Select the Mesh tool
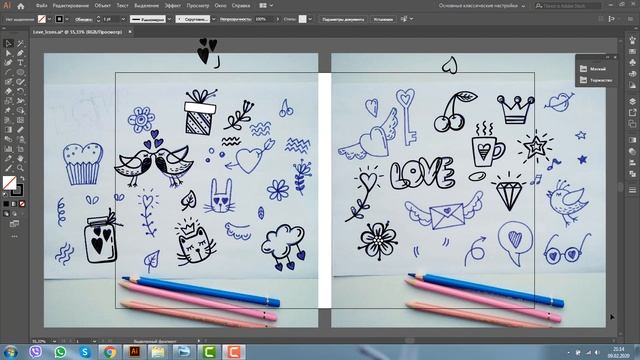The height and width of the screenshot is (360, 640). [20, 120]
